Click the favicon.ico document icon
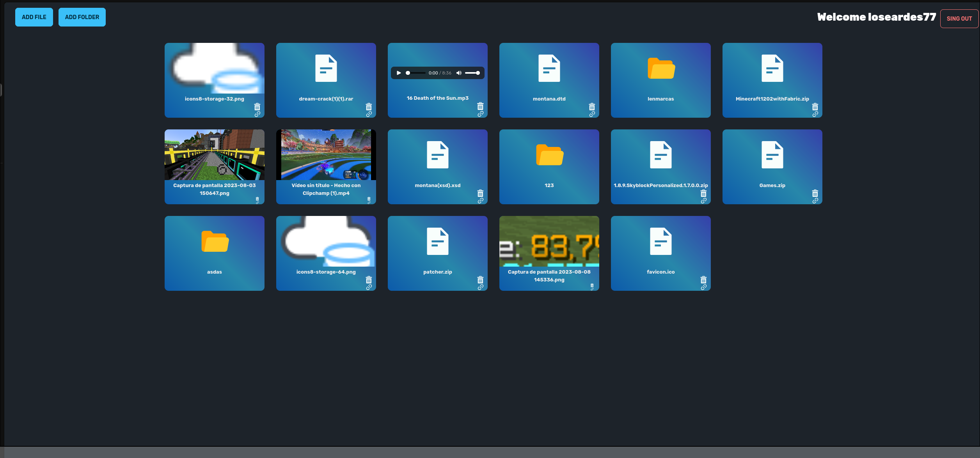 660,241
